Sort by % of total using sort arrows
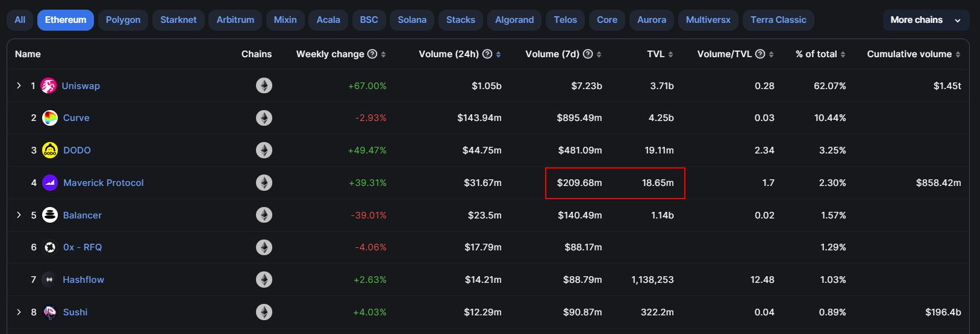 tap(843, 54)
